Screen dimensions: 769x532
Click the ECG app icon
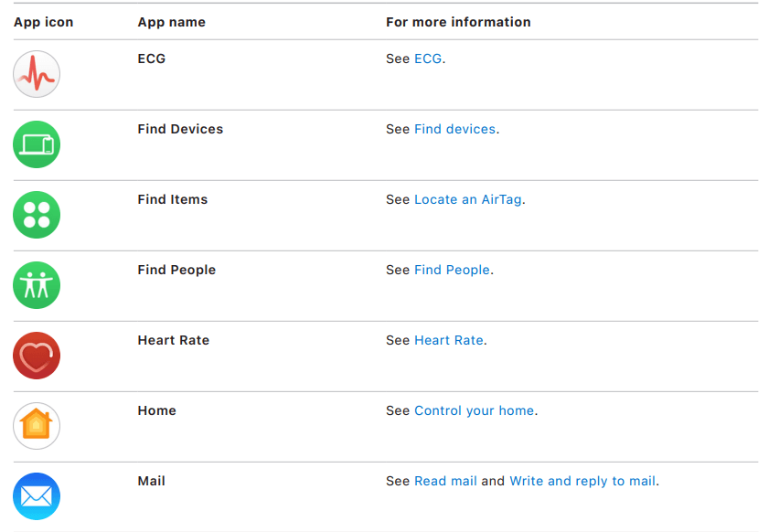point(36,74)
